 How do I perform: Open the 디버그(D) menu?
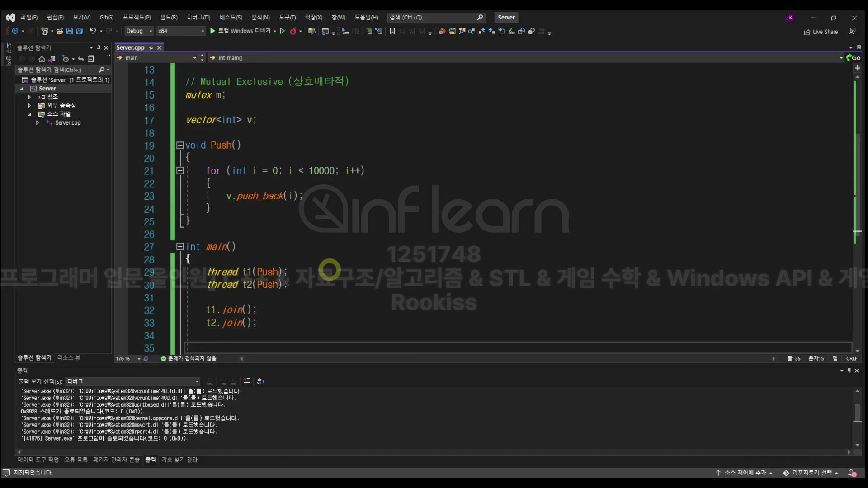[198, 18]
